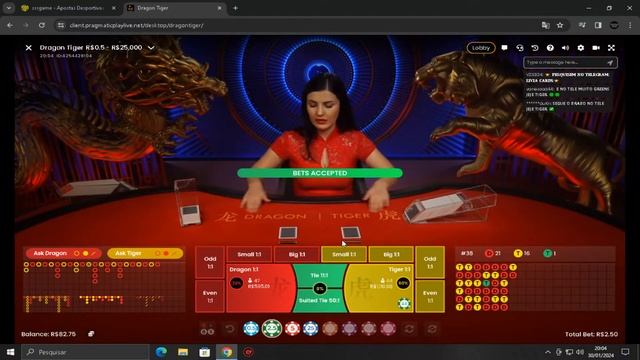Screen dimensions: 640x360
Task: Bet on Tiger side Even 1:1
Action: pos(430,296)
